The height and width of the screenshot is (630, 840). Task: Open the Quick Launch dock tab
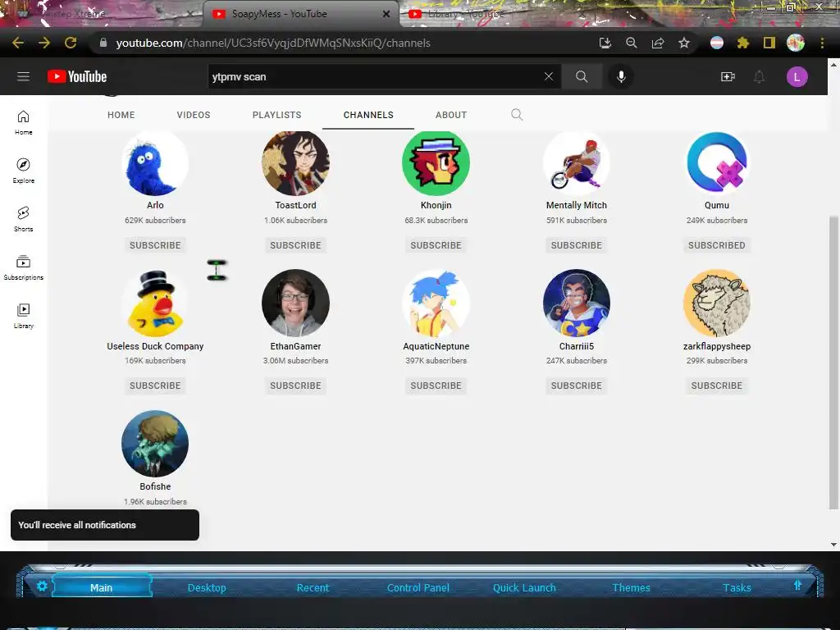point(524,587)
